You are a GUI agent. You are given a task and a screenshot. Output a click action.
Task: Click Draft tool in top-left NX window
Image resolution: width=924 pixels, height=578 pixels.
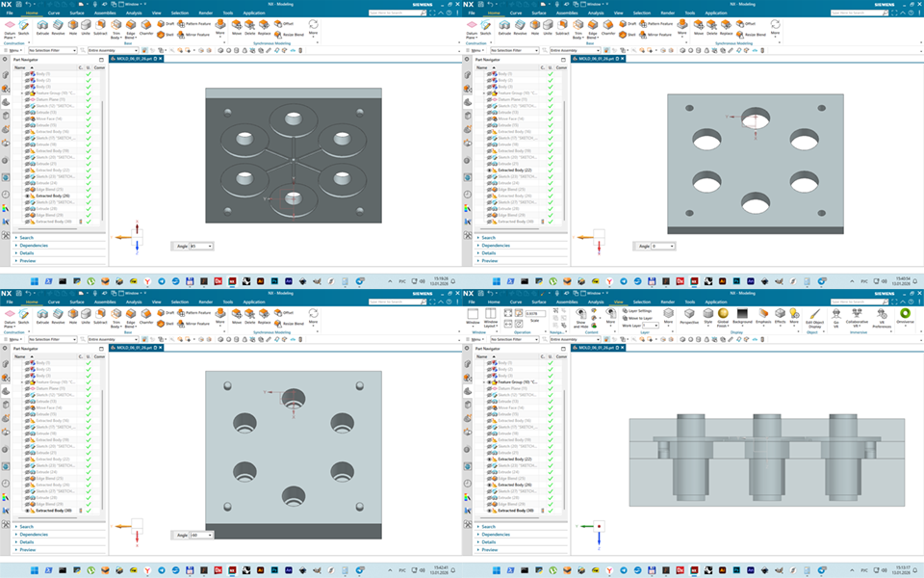point(166,23)
